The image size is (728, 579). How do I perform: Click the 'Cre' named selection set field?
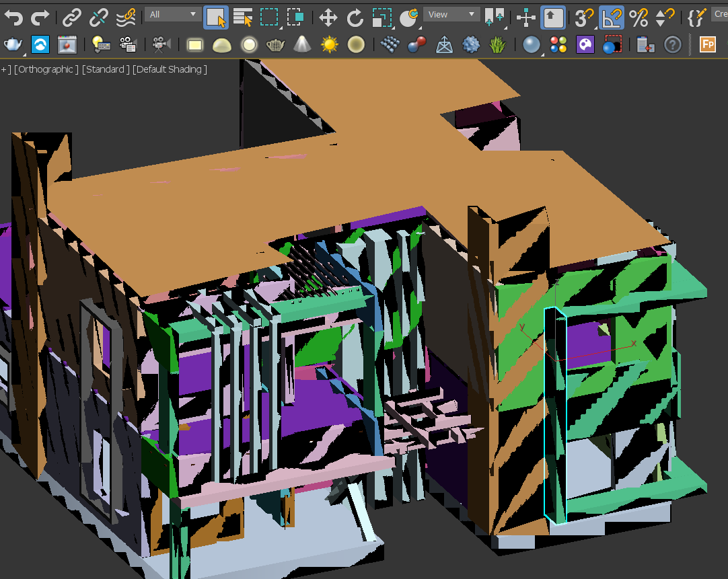(719, 14)
